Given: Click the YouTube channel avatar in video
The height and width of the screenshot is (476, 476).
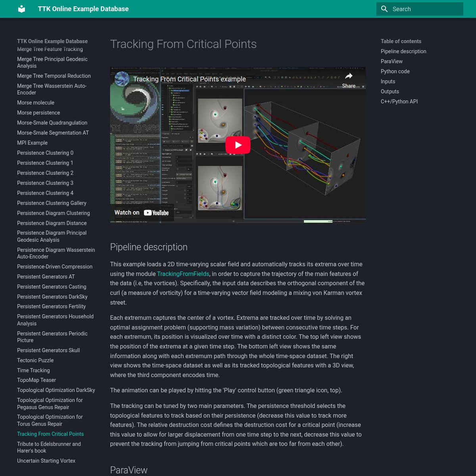Looking at the screenshot, I should coord(122,79).
